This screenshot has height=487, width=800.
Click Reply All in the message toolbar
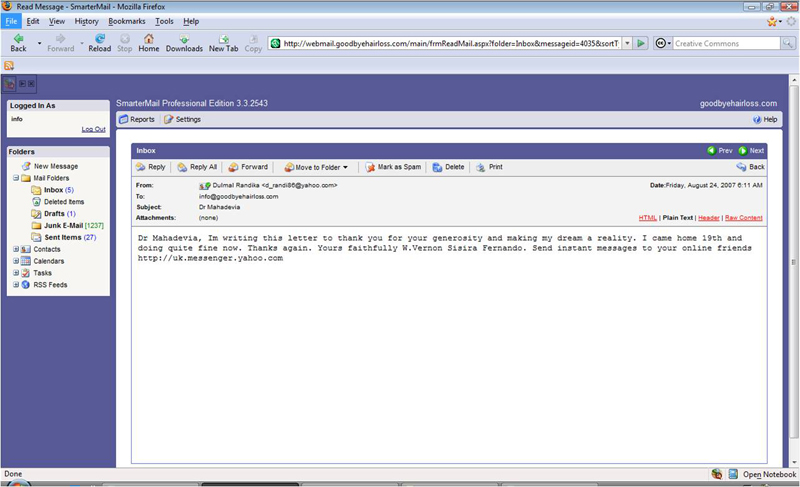point(197,167)
